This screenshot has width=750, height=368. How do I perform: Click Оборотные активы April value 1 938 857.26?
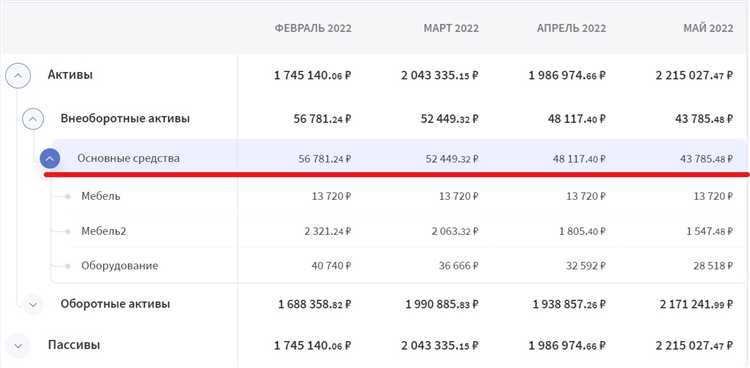tap(569, 304)
